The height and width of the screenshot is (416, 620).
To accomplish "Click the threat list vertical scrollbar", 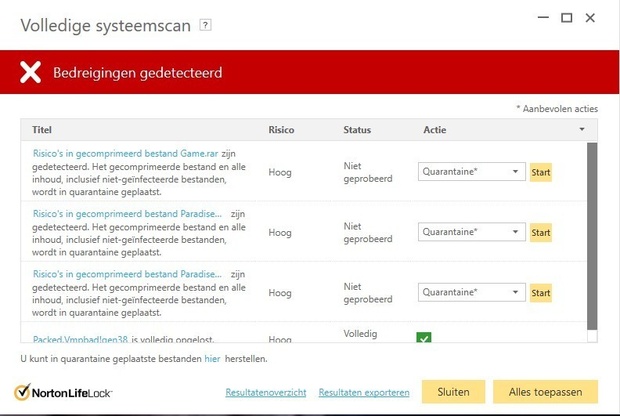I will tap(592, 240).
